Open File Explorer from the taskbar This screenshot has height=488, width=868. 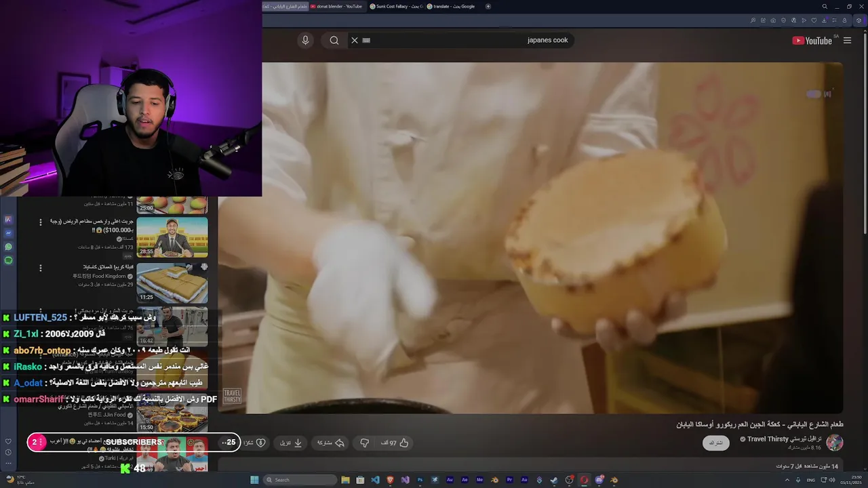(x=345, y=480)
